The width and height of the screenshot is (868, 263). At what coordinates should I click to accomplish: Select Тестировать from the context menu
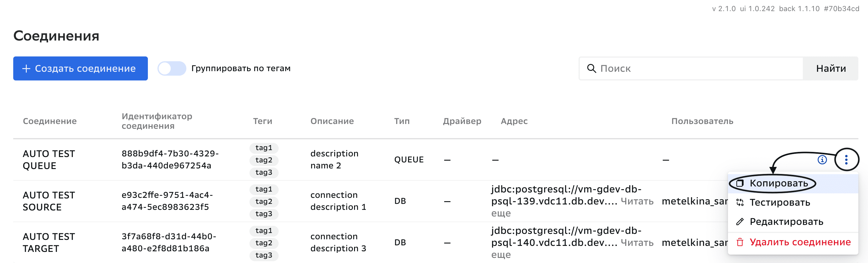(x=780, y=202)
